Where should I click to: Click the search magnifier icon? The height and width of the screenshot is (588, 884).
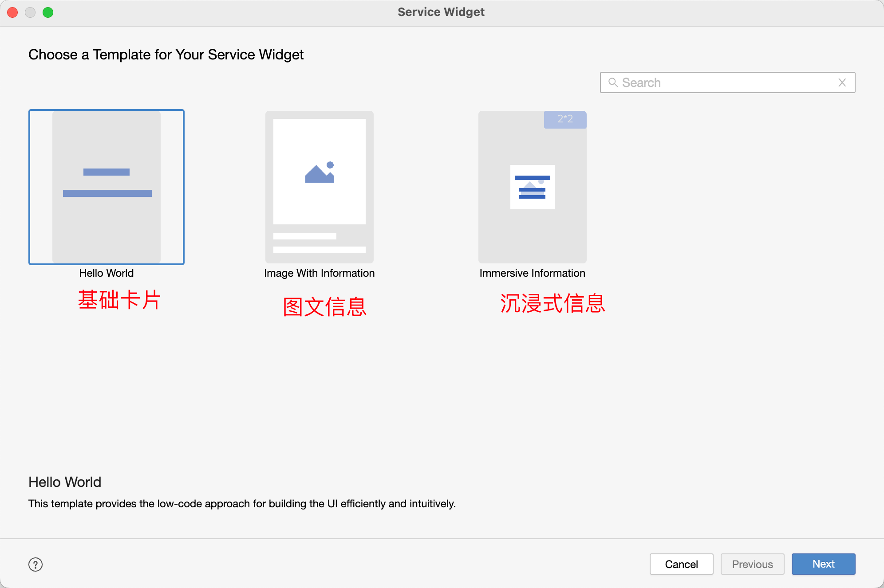coord(613,82)
